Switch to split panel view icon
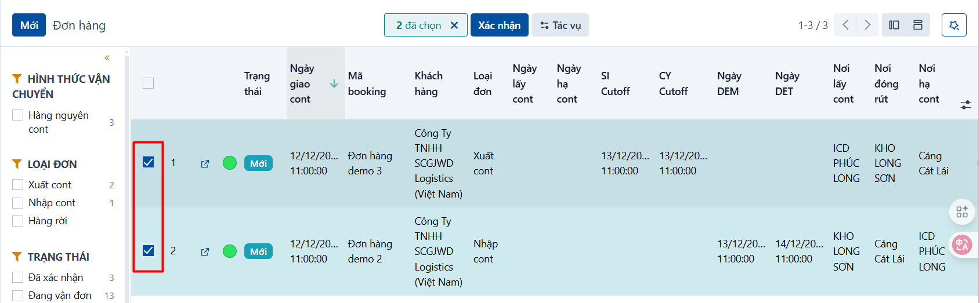980x303 pixels. coord(894,25)
